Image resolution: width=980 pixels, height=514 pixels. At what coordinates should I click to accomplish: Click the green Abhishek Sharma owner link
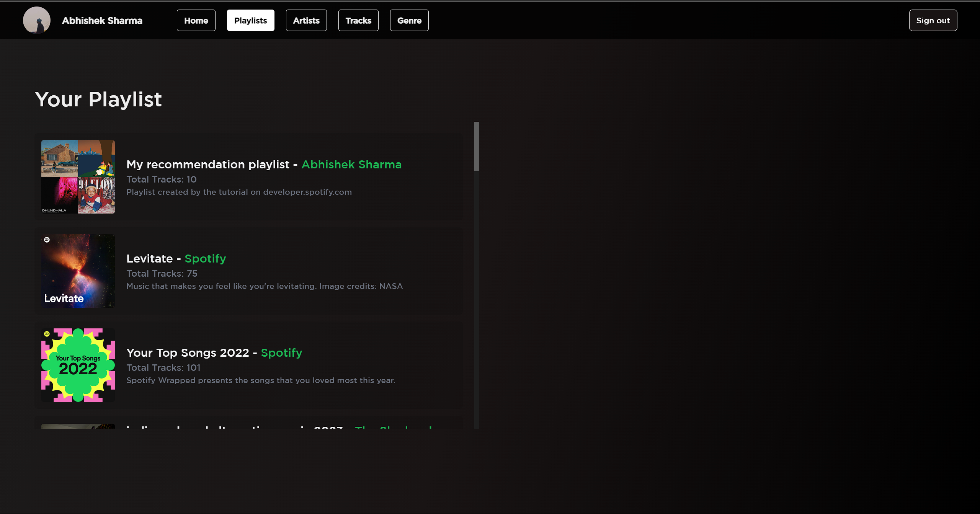351,165
